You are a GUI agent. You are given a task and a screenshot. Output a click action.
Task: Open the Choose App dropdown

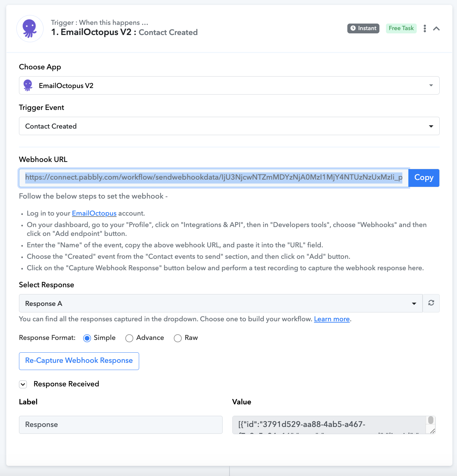pos(229,85)
